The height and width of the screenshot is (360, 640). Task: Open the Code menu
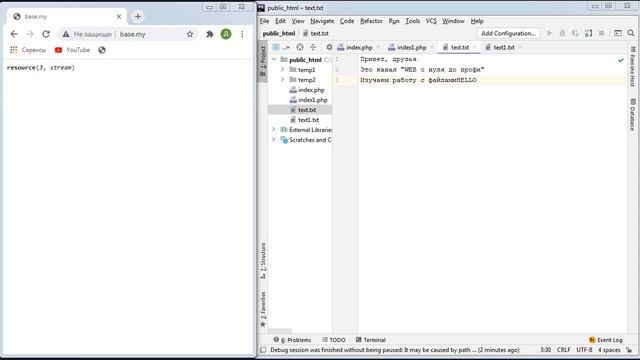click(x=347, y=21)
